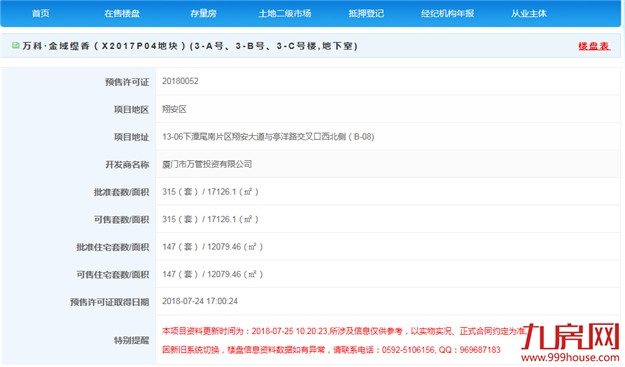The width and height of the screenshot is (625, 367).
Task: Click the green icon before 万科·金域缇香 title
Action: click(x=16, y=45)
